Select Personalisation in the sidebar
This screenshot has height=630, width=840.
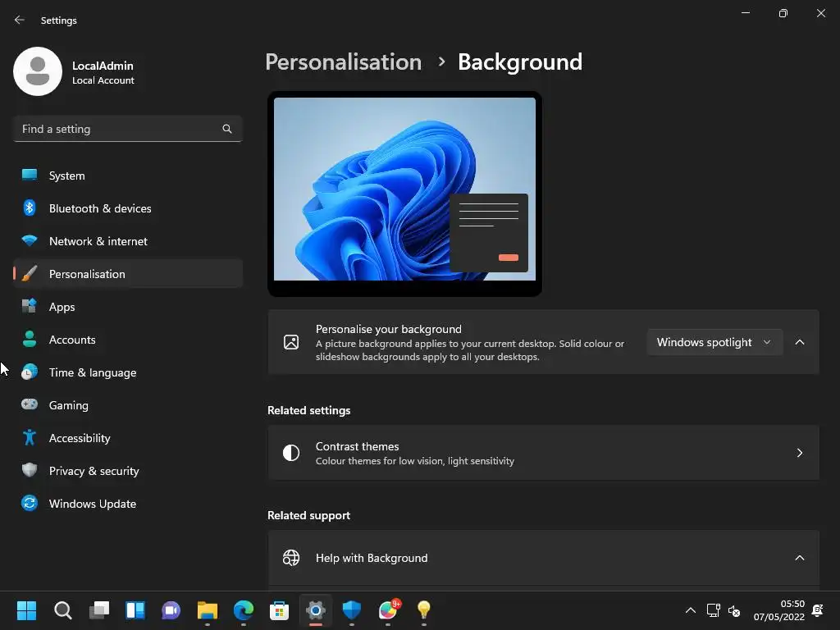127,274
